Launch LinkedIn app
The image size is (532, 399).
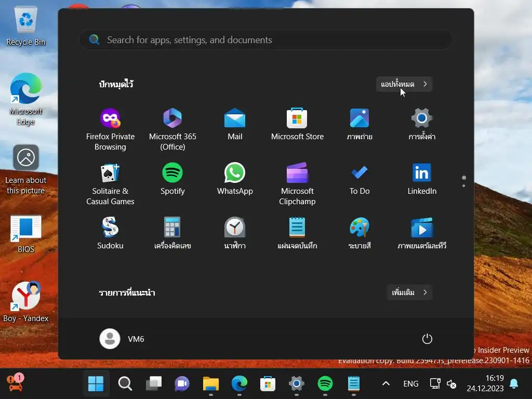point(422,179)
